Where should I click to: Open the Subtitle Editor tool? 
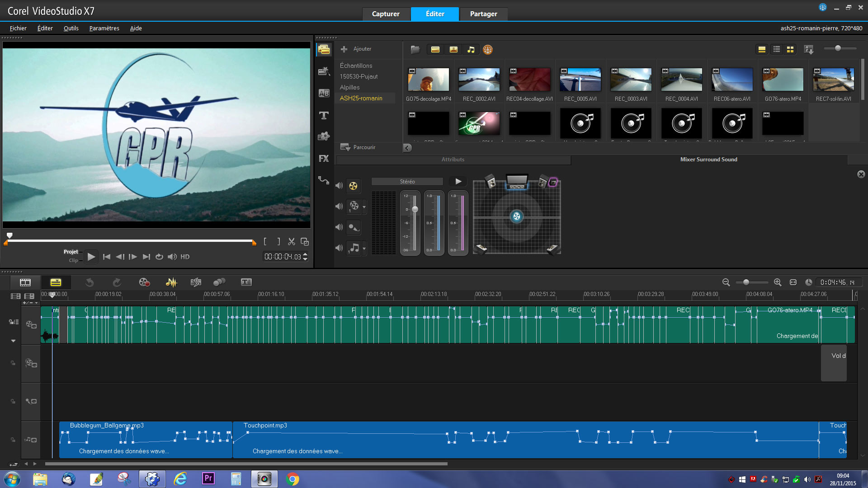coord(246,282)
